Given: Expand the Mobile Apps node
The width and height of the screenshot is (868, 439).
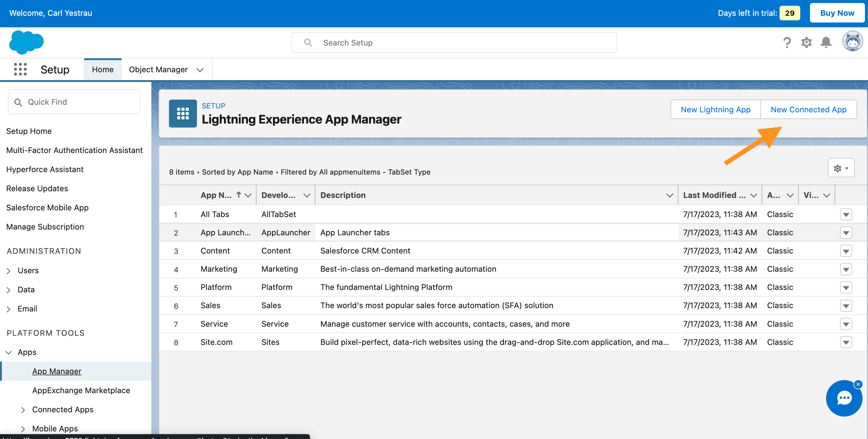Looking at the screenshot, I should coord(23,429).
